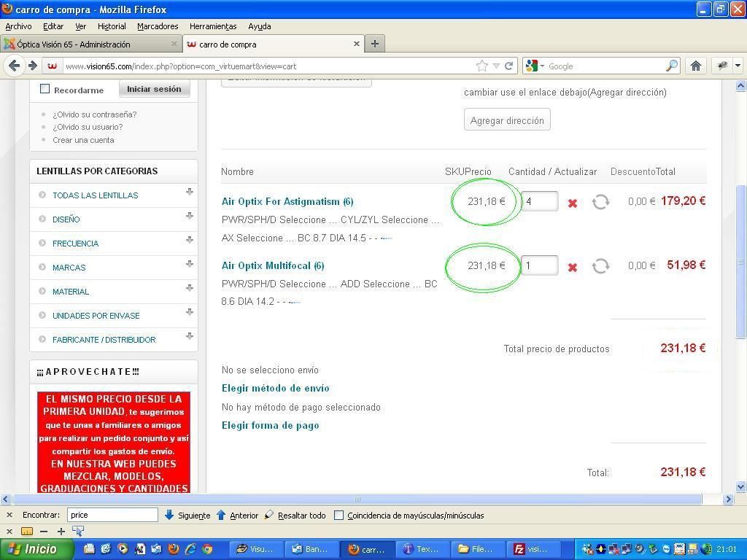Remove Air Optix Multifocal with red X
Screen dimensions: 747x560
573,267
